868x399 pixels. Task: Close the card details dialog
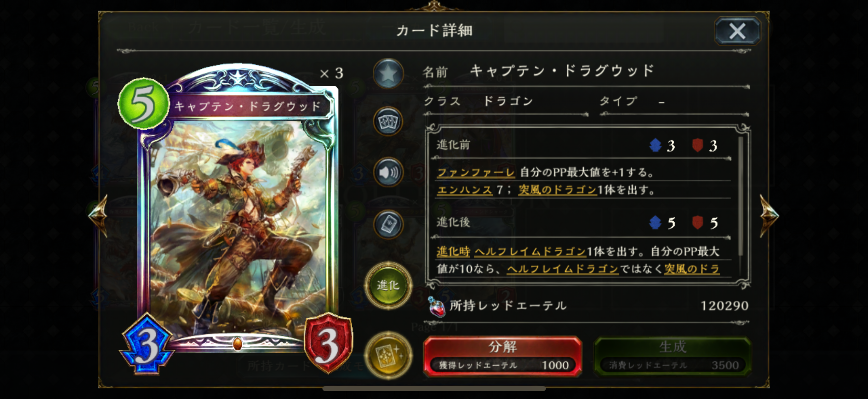(x=737, y=31)
